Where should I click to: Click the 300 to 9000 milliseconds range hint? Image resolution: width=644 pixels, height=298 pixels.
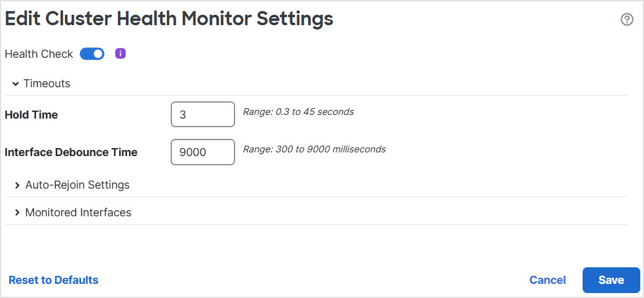coord(314,149)
